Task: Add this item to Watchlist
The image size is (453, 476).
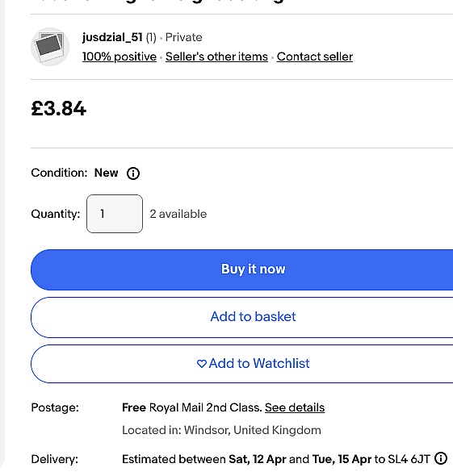Action: (x=242, y=364)
